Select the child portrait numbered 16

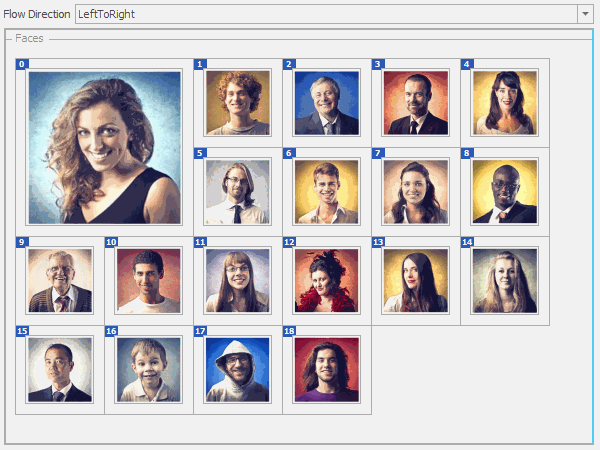148,370
